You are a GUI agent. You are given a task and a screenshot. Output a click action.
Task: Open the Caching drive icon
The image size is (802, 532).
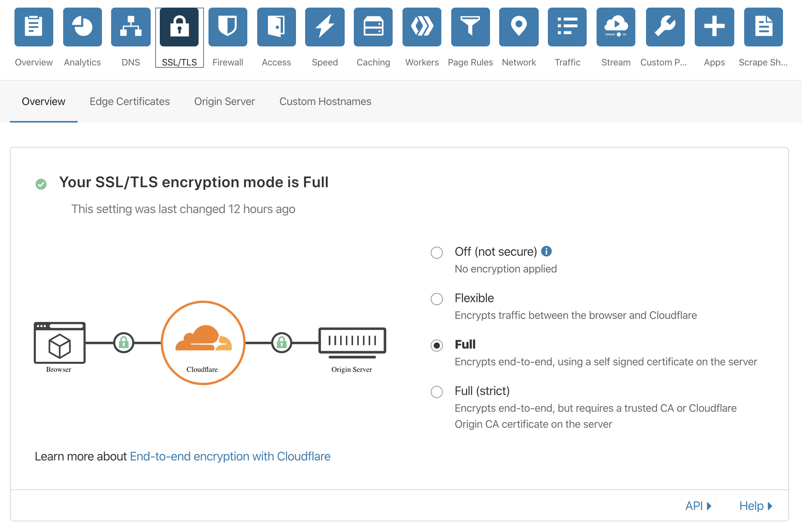[x=373, y=27]
